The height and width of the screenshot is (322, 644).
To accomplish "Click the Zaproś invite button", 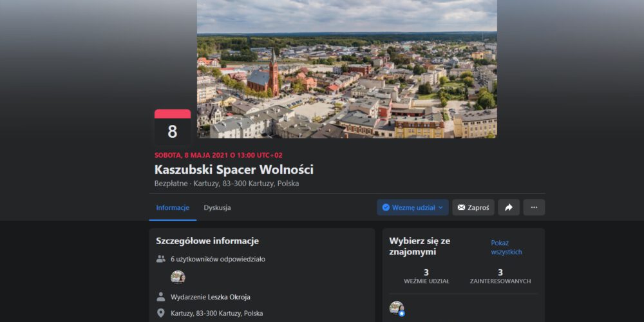I will pyautogui.click(x=473, y=207).
